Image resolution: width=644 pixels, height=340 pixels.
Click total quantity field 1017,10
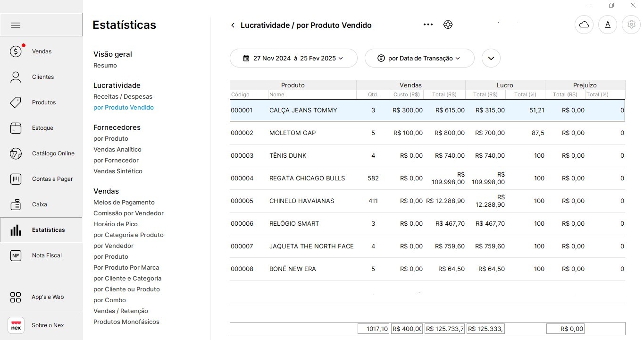[x=373, y=329]
